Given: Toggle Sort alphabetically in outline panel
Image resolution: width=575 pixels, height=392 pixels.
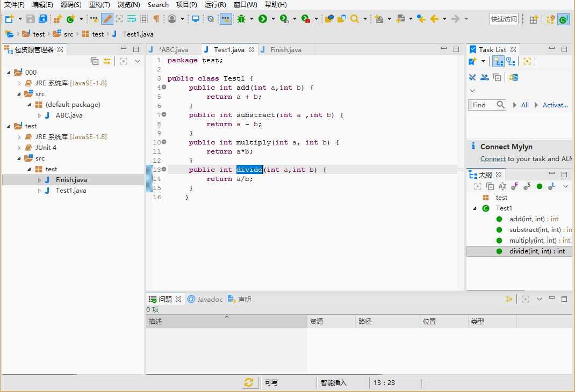Looking at the screenshot, I should coord(502,186).
